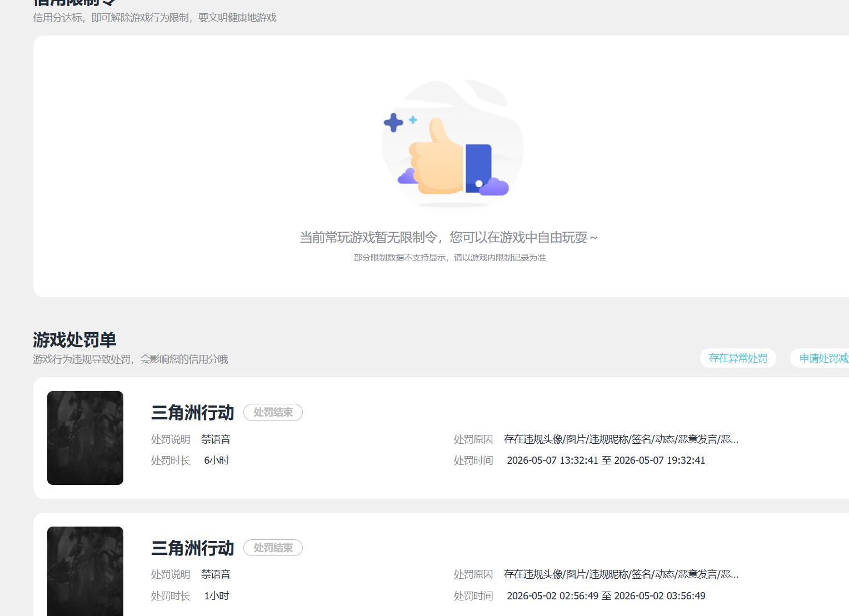849x616 pixels.
Task: Click penalty time 2026-05-07 13:32:41 range
Action: click(606, 460)
